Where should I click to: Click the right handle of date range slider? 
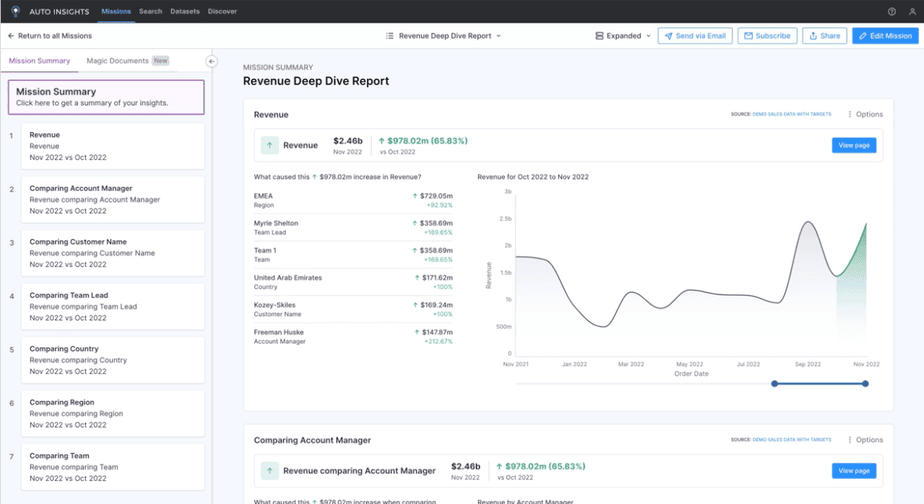[x=865, y=384]
